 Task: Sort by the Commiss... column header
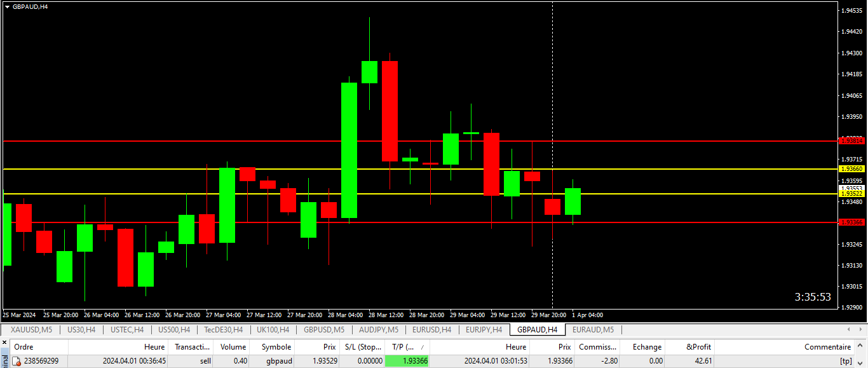(x=597, y=347)
